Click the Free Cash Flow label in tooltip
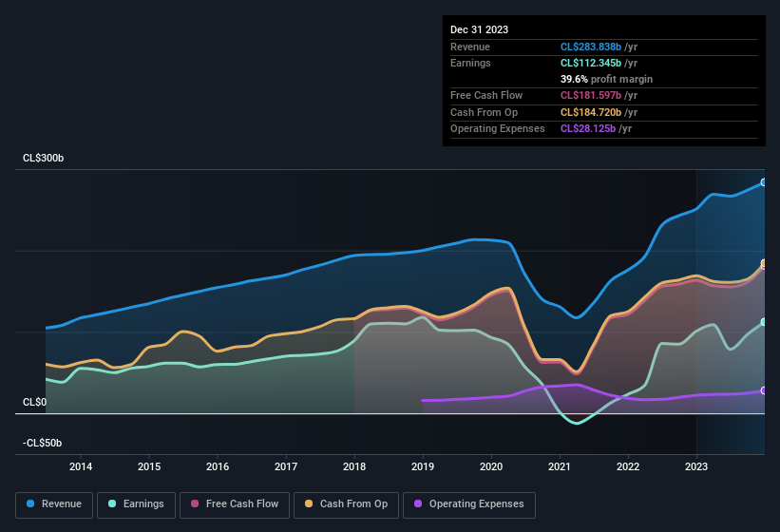780x532 pixels. [x=486, y=95]
